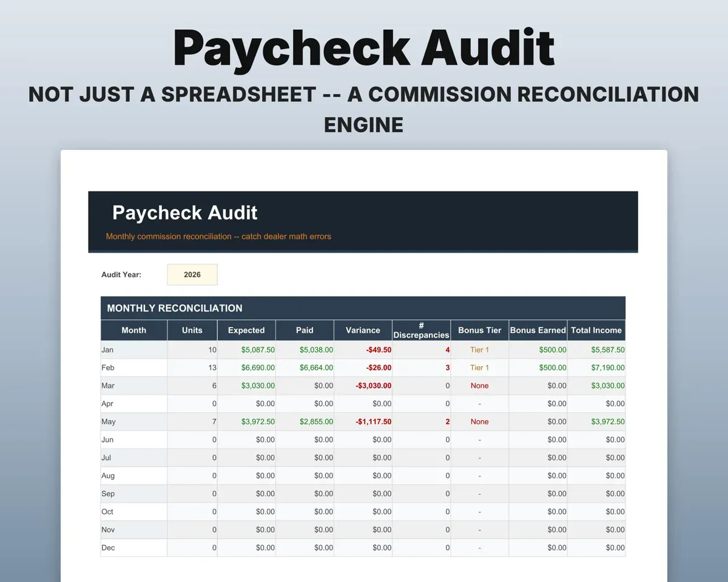Select the Month column header
Image resolution: width=728 pixels, height=582 pixels.
tap(134, 330)
